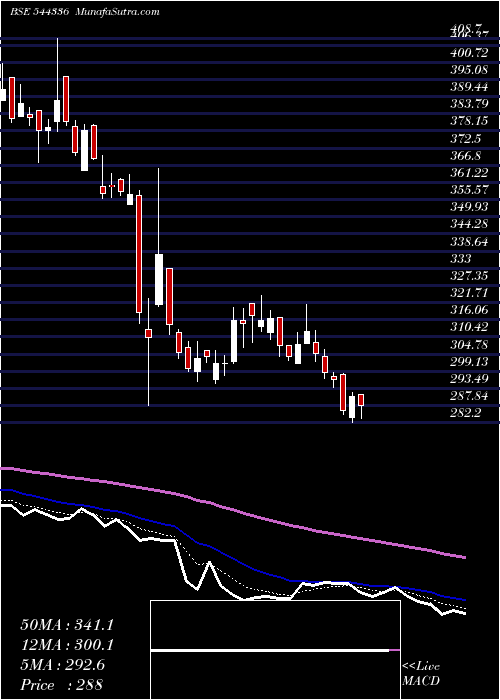500x700 pixels.
Task: Click the 282.2 price axis label
Action: [465, 413]
